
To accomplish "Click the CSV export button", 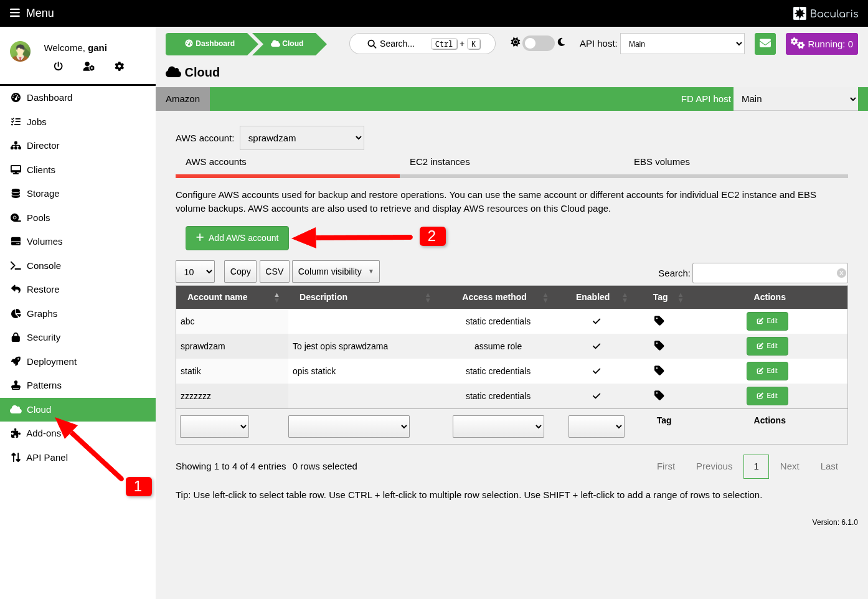I will pos(275,271).
